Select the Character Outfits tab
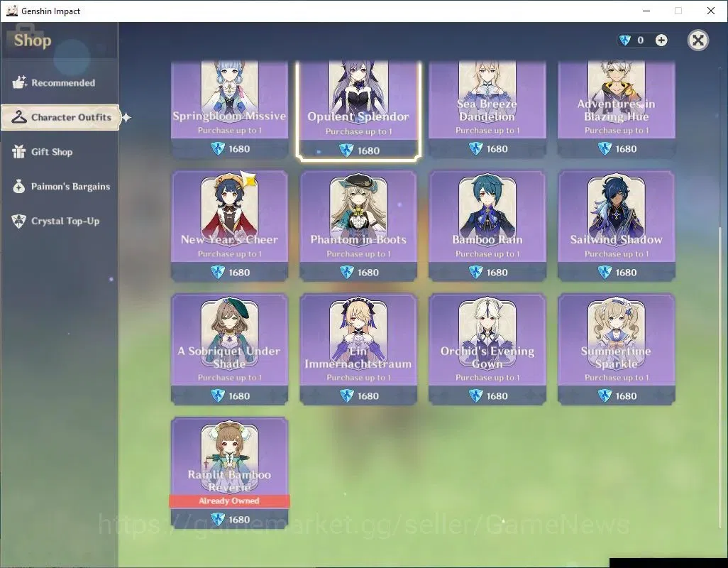Viewport: 728px width, 568px height. point(60,117)
